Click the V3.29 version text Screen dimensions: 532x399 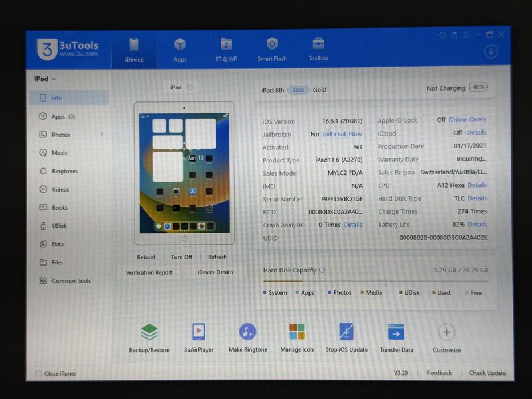click(401, 373)
